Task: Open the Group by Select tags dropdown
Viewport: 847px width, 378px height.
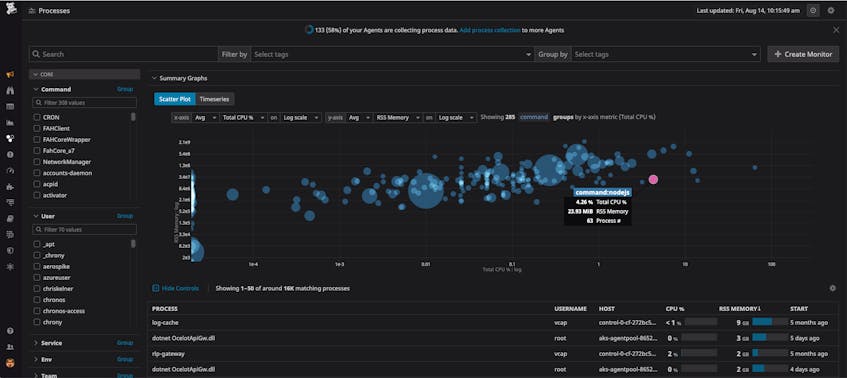Action: coord(665,54)
